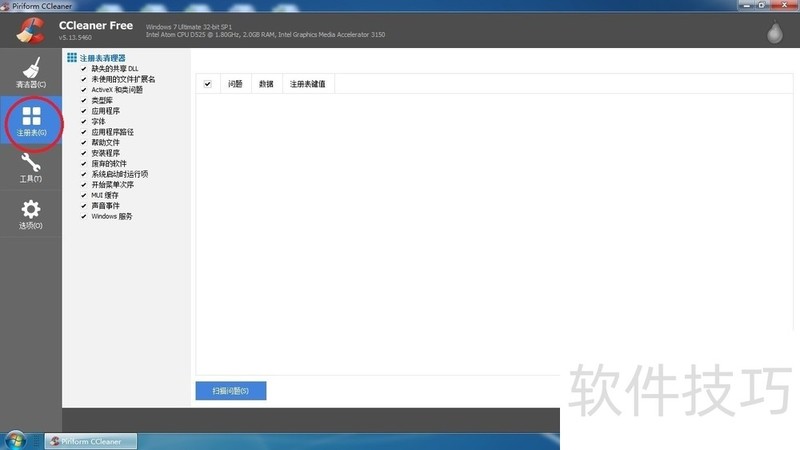Sort results by the 问题 column
The width and height of the screenshot is (800, 450).
pyautogui.click(x=235, y=84)
